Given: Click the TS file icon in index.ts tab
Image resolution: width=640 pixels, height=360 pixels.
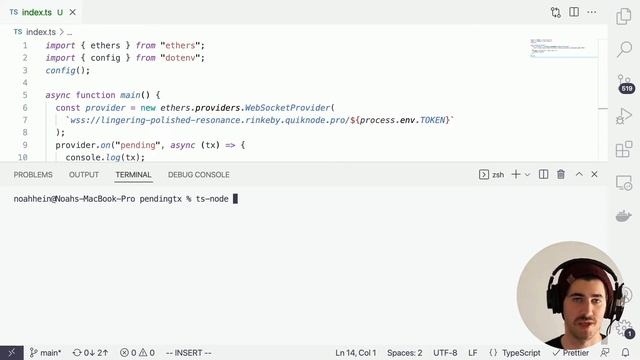Looking at the screenshot, I should [x=14, y=12].
